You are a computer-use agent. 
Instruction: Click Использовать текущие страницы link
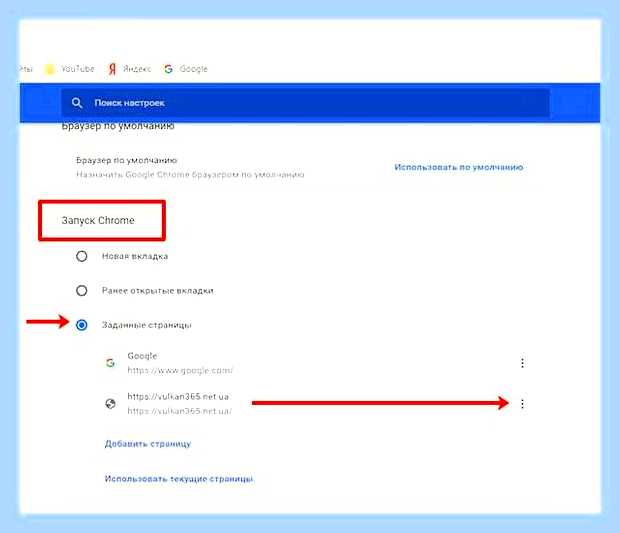179,479
